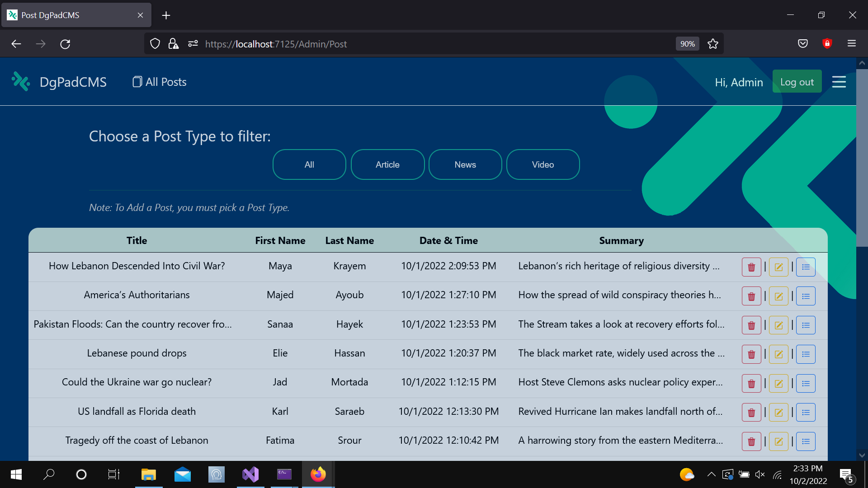
Task: Open details list for 'Tragedy off the coast' post
Action: coord(806,441)
